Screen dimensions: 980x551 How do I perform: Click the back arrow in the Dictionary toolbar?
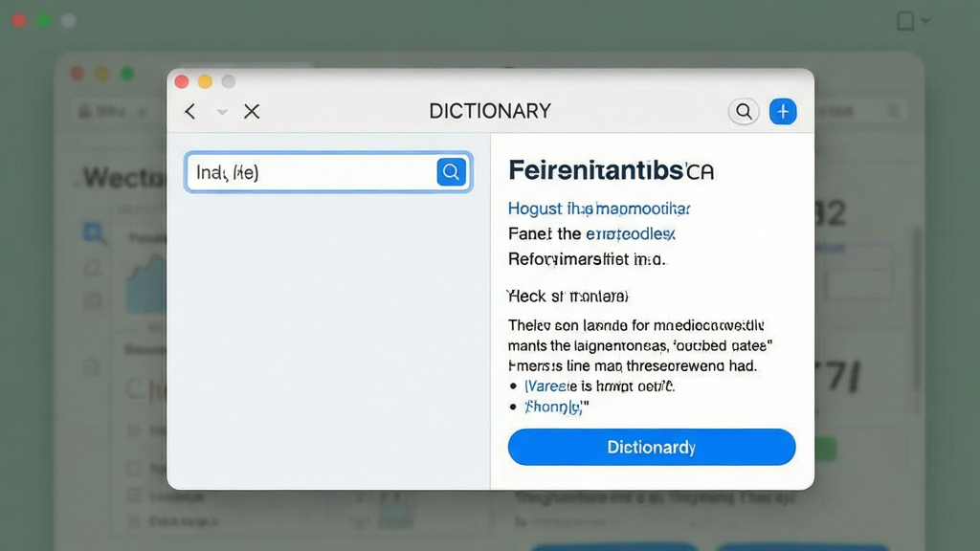(x=190, y=112)
